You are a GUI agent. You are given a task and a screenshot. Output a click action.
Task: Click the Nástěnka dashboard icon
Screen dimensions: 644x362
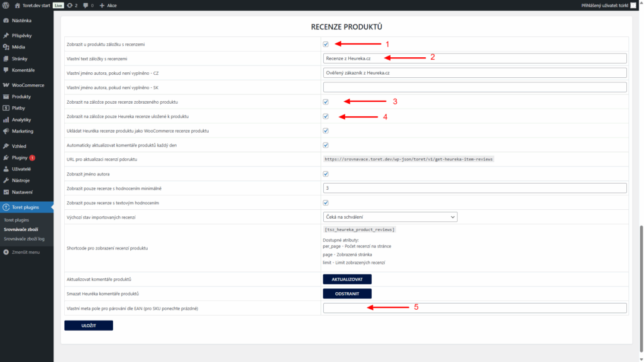pos(6,21)
